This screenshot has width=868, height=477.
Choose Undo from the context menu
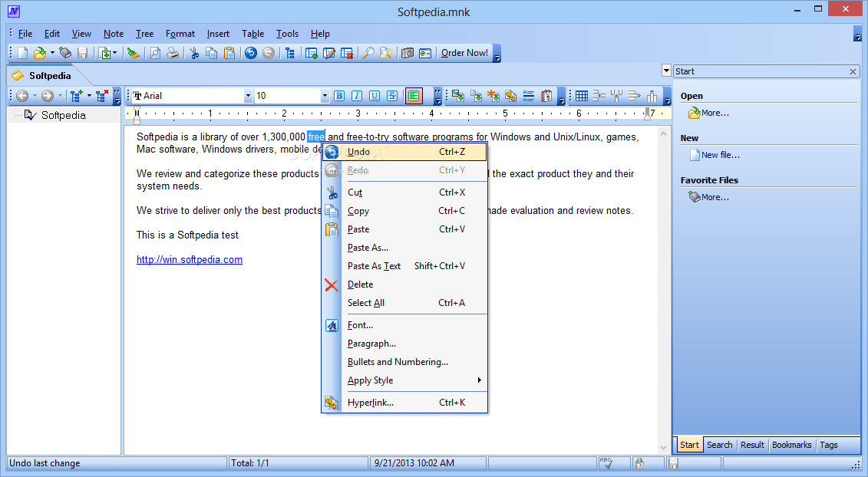[x=404, y=152]
